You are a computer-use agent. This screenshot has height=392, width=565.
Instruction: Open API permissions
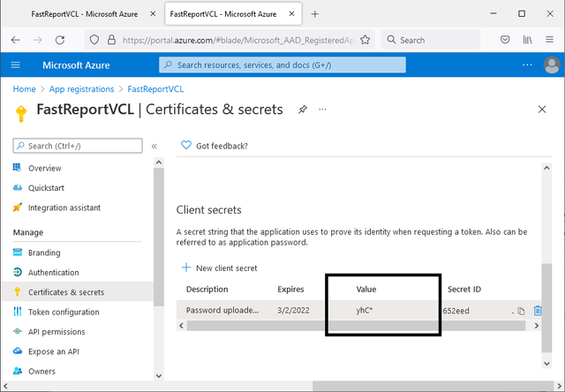click(56, 332)
